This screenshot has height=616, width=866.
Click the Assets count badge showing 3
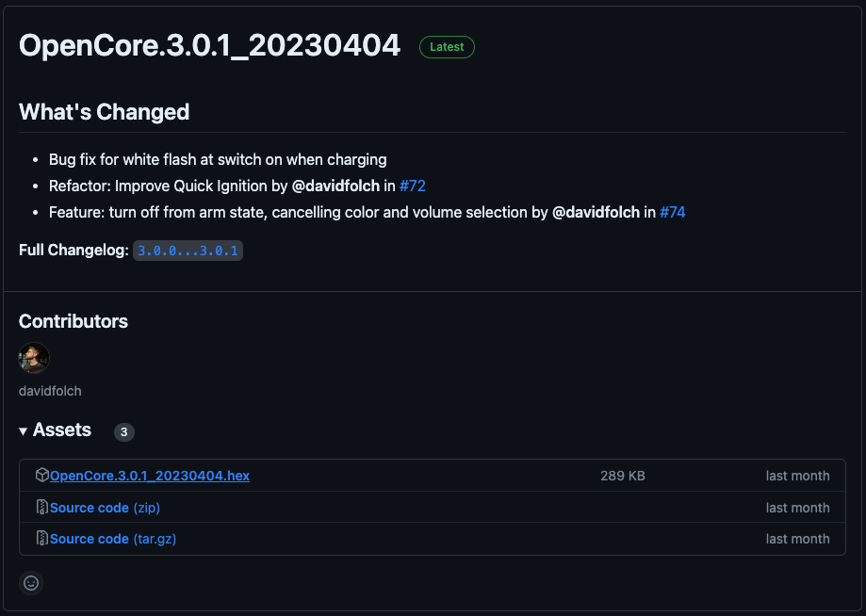[x=124, y=432]
